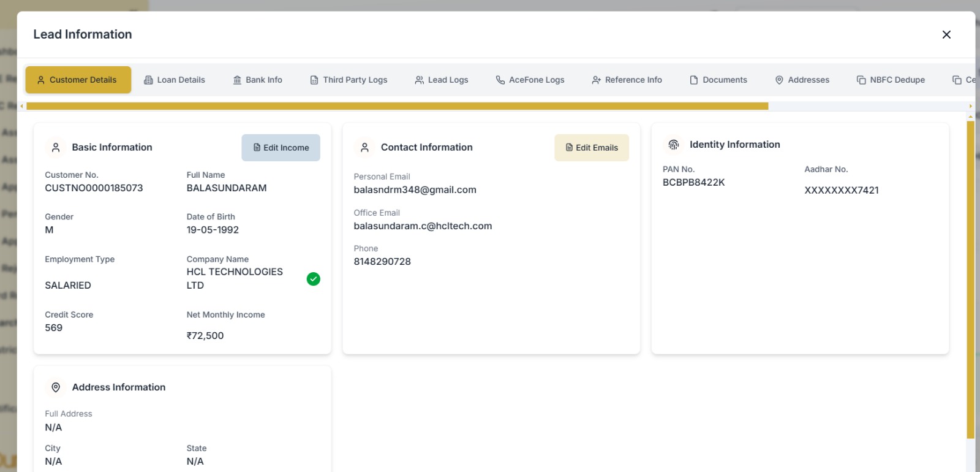Screen dimensions: 980x472
Task: Go to the Reference Info tab
Action: point(627,80)
